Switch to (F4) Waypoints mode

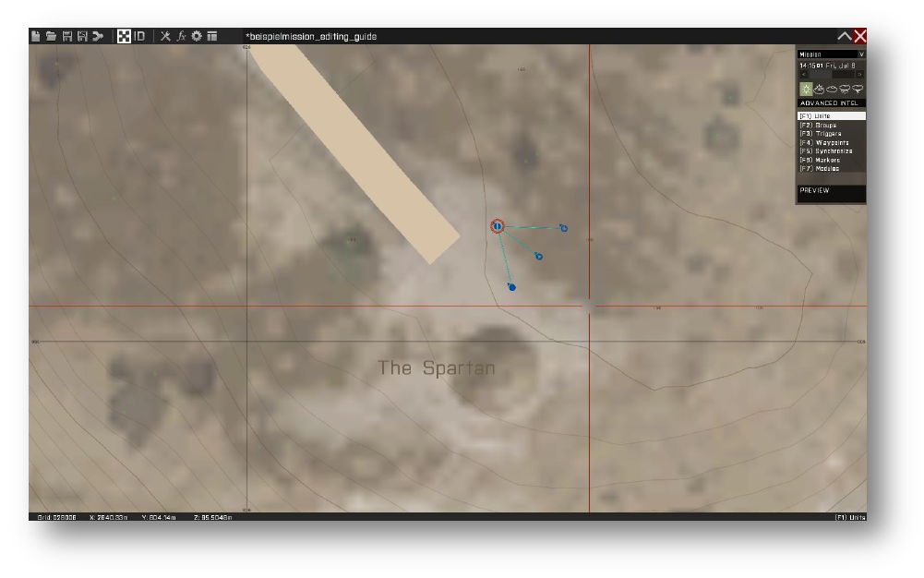pyautogui.click(x=832, y=142)
